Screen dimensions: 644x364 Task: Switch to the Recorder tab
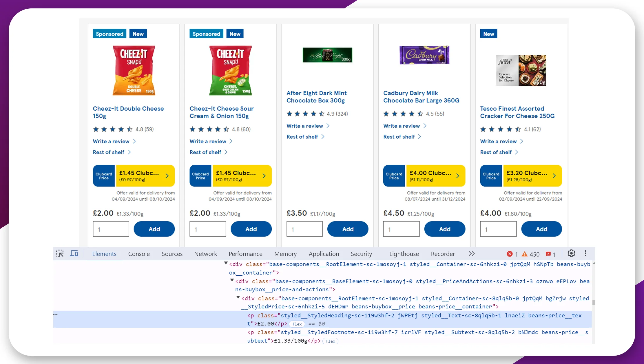[x=443, y=254]
